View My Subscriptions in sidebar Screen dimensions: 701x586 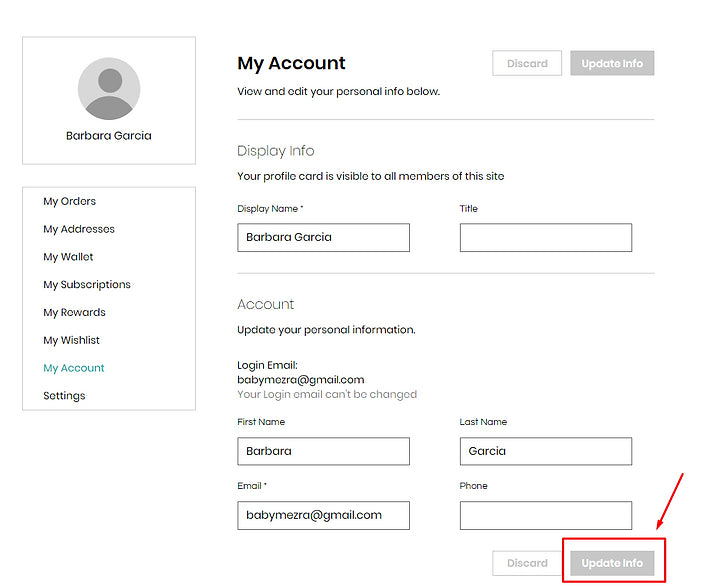coord(86,285)
